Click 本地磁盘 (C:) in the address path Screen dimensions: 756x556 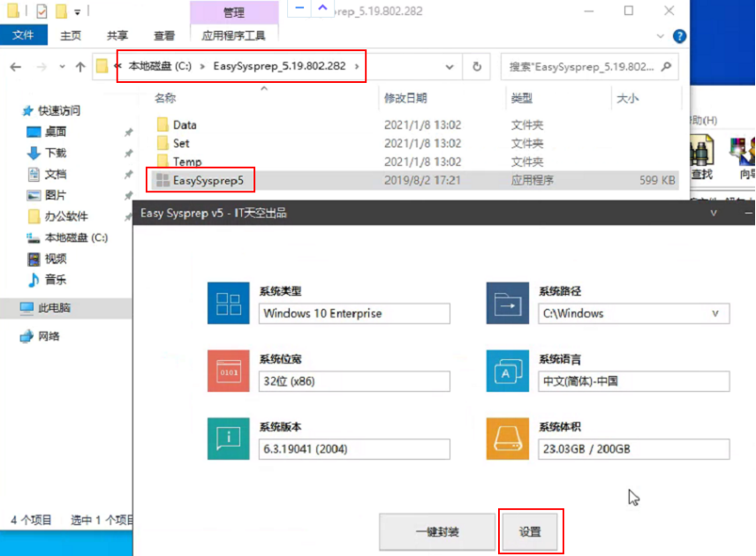[x=160, y=66]
